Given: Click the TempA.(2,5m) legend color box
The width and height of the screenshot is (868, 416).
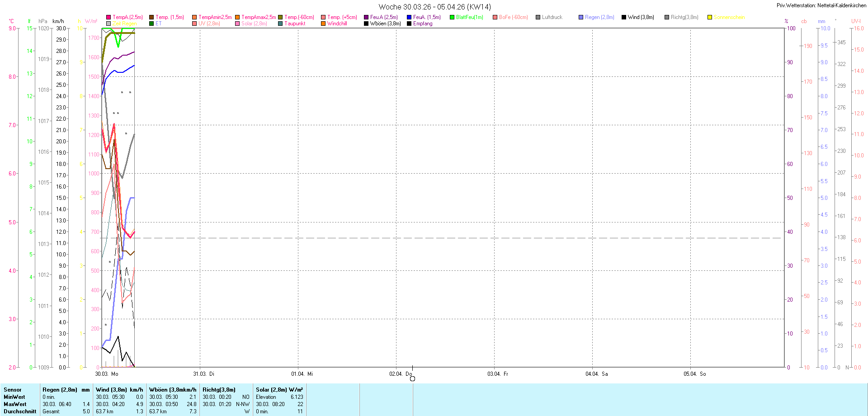Looking at the screenshot, I should coord(108,18).
